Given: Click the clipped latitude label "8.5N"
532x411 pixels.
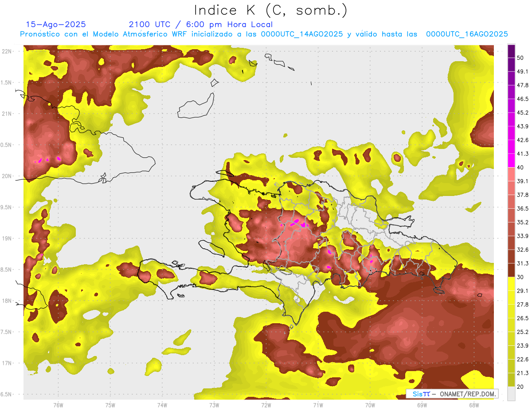Looking at the screenshot, I should pos(6,270).
